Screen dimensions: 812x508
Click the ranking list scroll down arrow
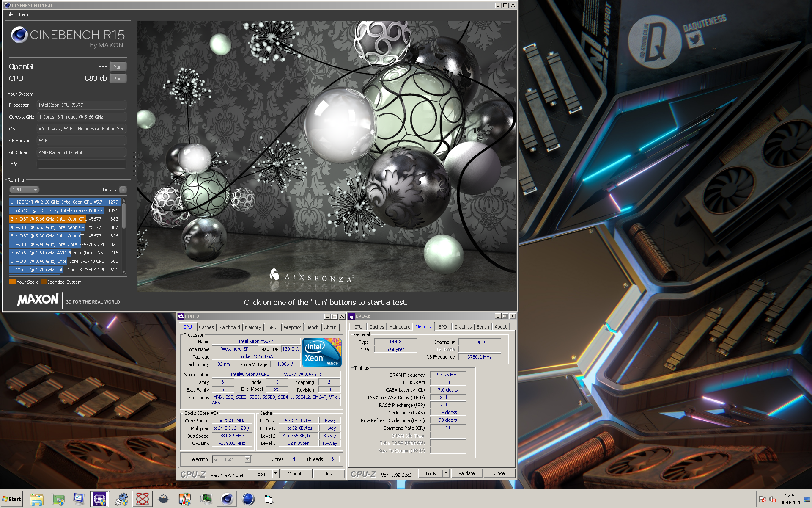[x=124, y=272]
